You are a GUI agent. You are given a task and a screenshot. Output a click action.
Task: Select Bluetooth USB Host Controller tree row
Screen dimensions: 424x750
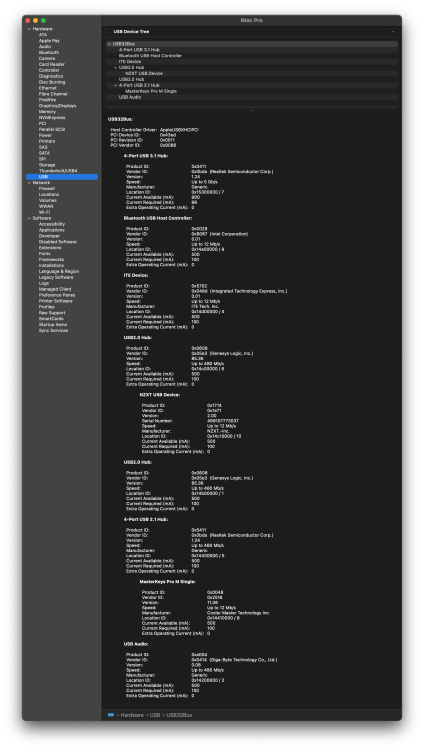point(252,55)
